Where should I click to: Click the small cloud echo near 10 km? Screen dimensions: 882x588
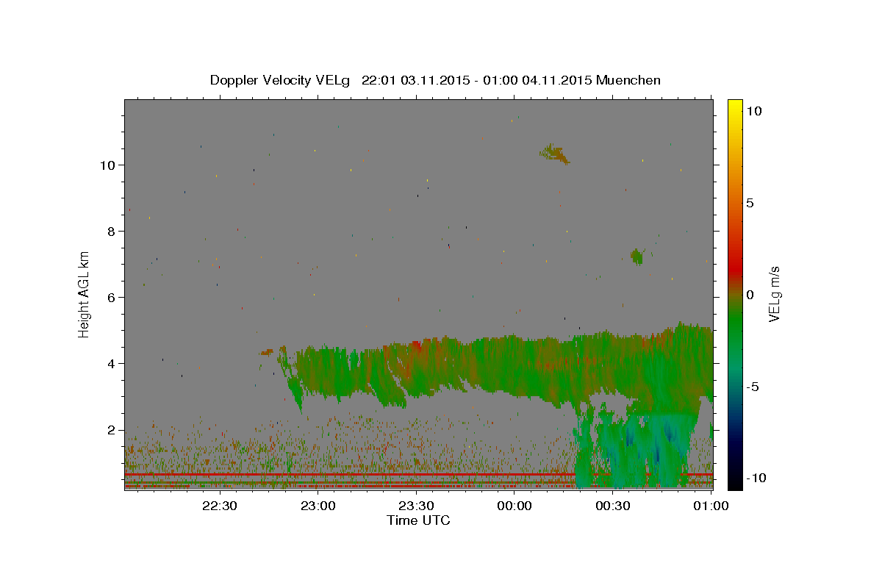555,154
